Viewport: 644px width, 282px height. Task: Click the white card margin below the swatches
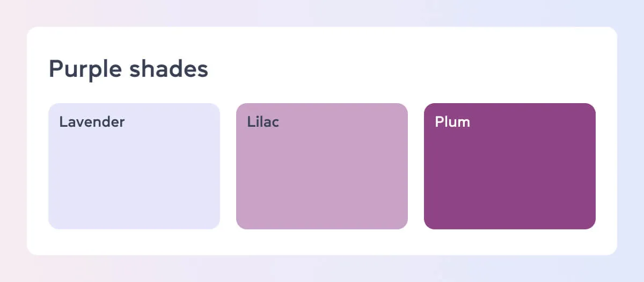pyautogui.click(x=322, y=242)
